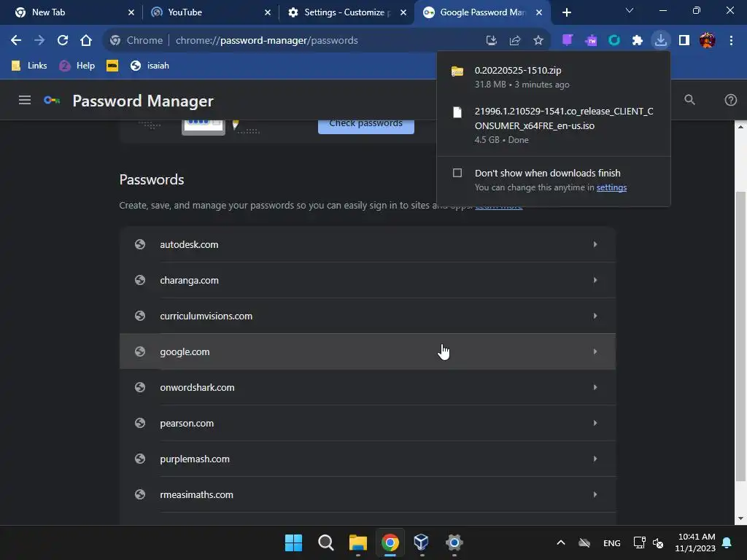
Task: Open the Windows Start menu
Action: pyautogui.click(x=293, y=542)
